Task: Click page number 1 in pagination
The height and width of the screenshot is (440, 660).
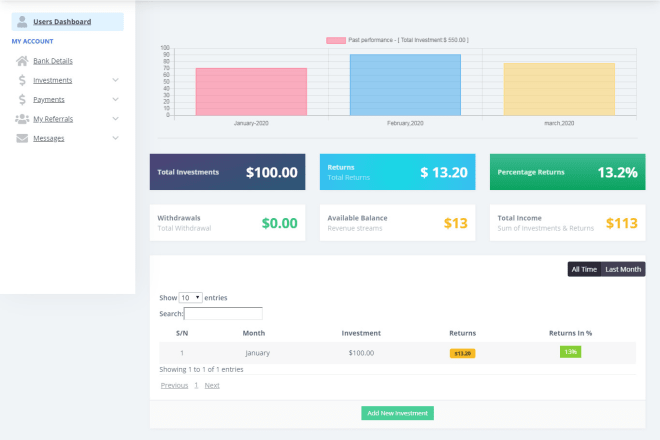Action: point(196,385)
